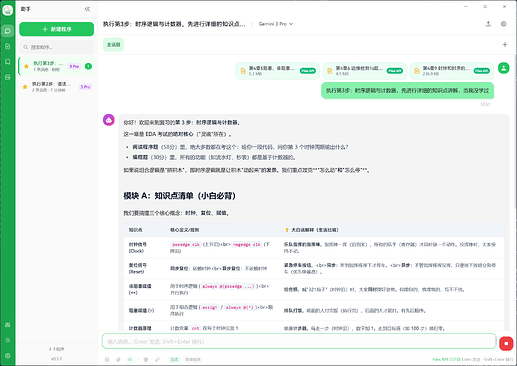This screenshot has width=517, height=366.
Task: Open the '执行第2步' conversation in the list
Action: tap(56, 87)
